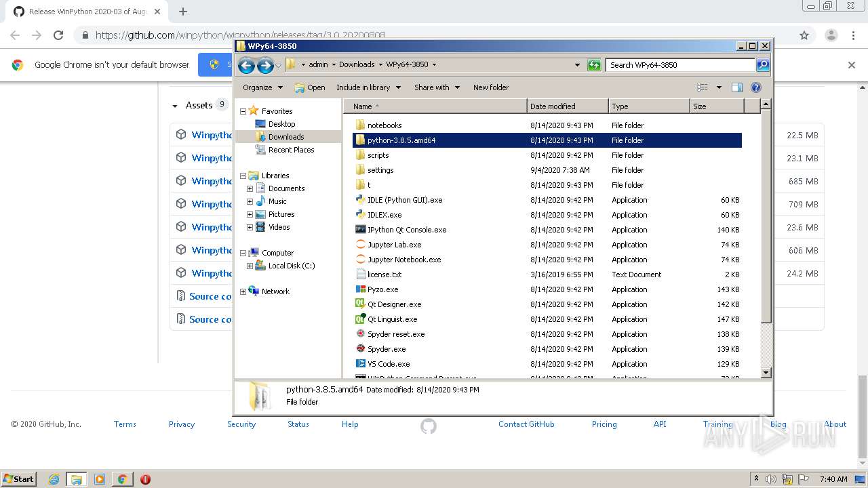Collapse the Libraries tree node

pyautogui.click(x=243, y=176)
